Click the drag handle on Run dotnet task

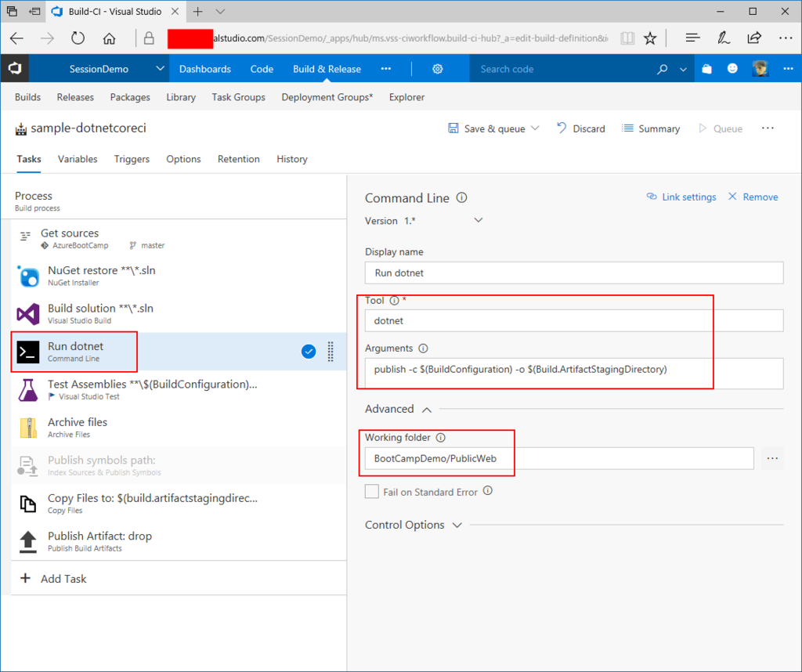click(331, 352)
